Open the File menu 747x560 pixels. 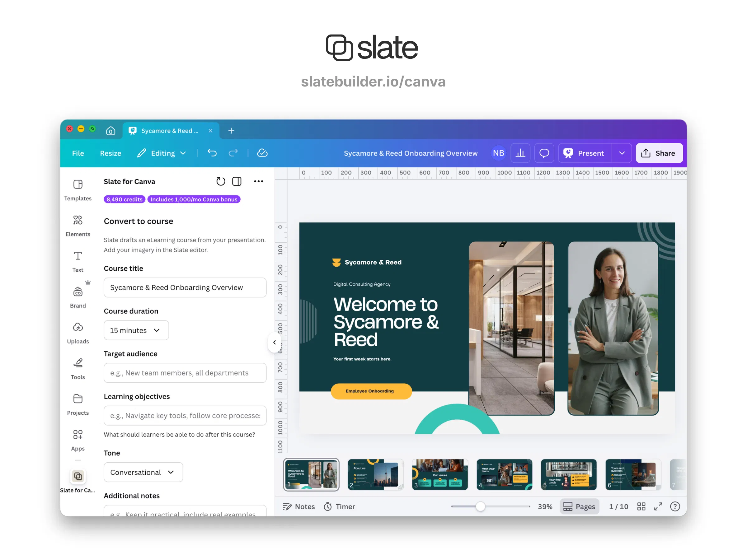pyautogui.click(x=78, y=153)
